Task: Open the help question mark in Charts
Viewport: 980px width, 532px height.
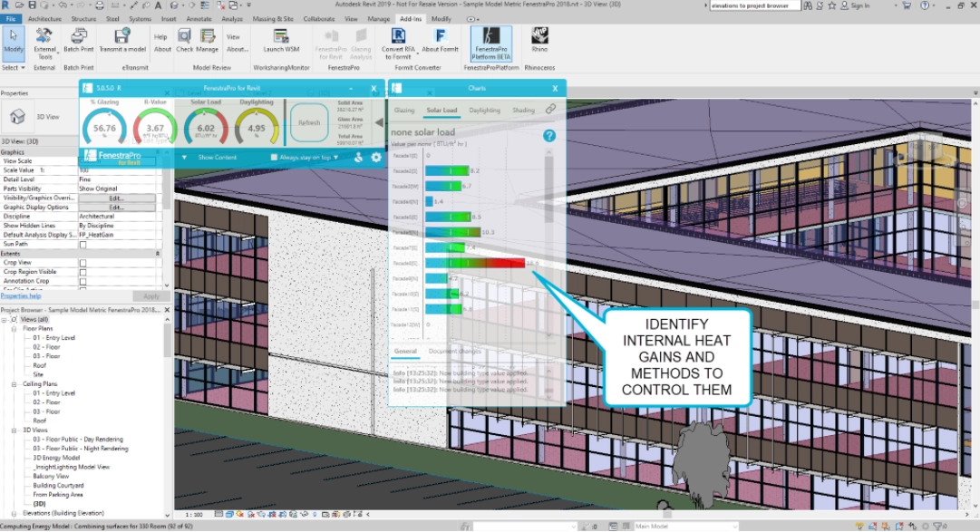Action: click(549, 136)
